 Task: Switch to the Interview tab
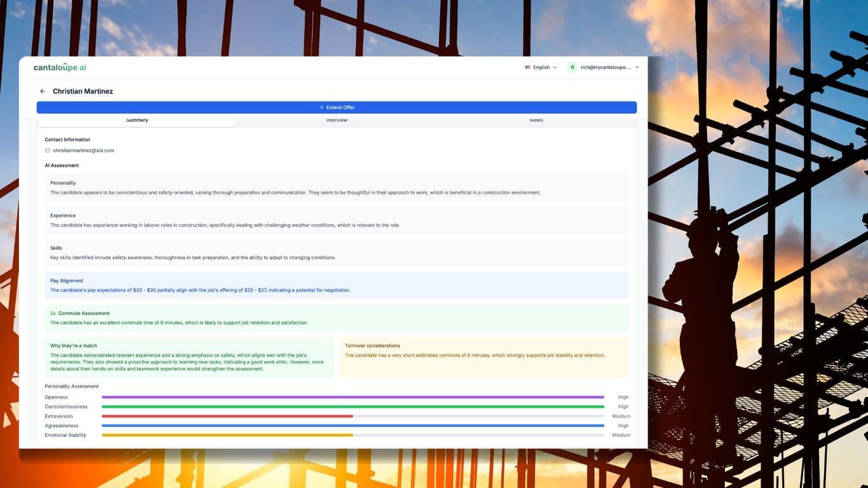[x=336, y=119]
